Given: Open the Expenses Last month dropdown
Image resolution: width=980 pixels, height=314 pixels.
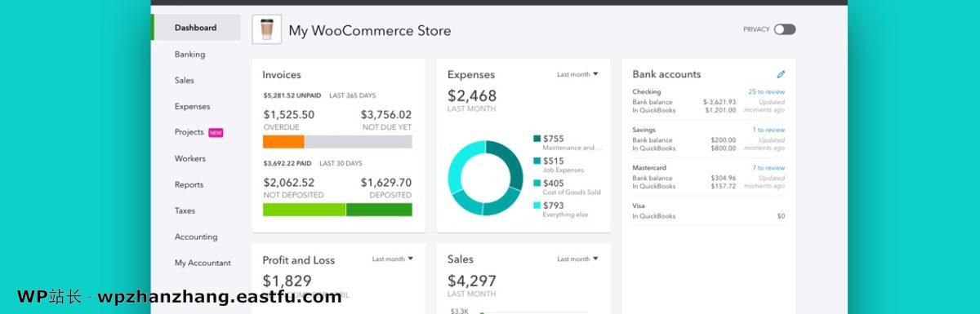Looking at the screenshot, I should tap(577, 74).
